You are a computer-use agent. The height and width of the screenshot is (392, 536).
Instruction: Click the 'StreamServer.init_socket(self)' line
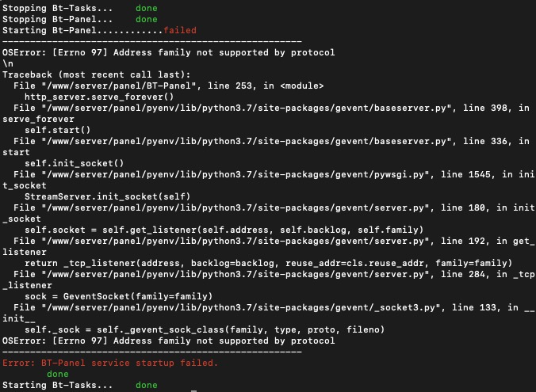click(107, 196)
